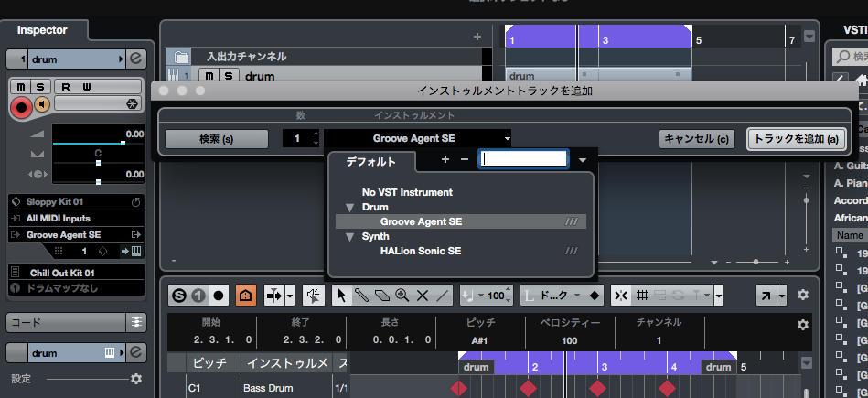
Task: Toggle the auto-scroll icon in drum editor toolbar
Action: pos(274,296)
